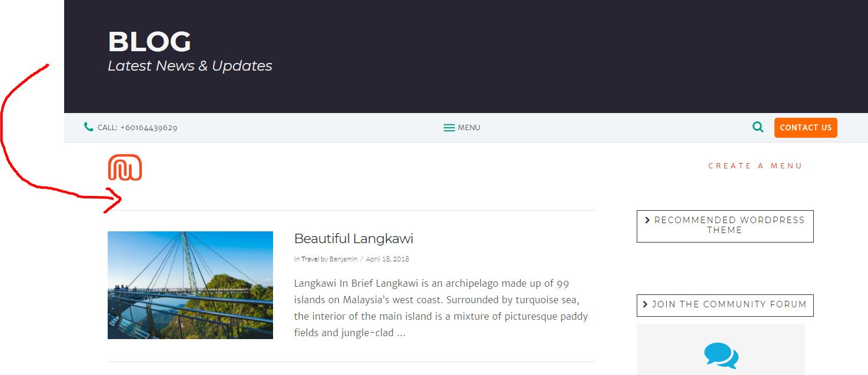Image resolution: width=868 pixels, height=375 pixels.
Task: Click Join the Community Forum heading text
Action: tap(729, 304)
